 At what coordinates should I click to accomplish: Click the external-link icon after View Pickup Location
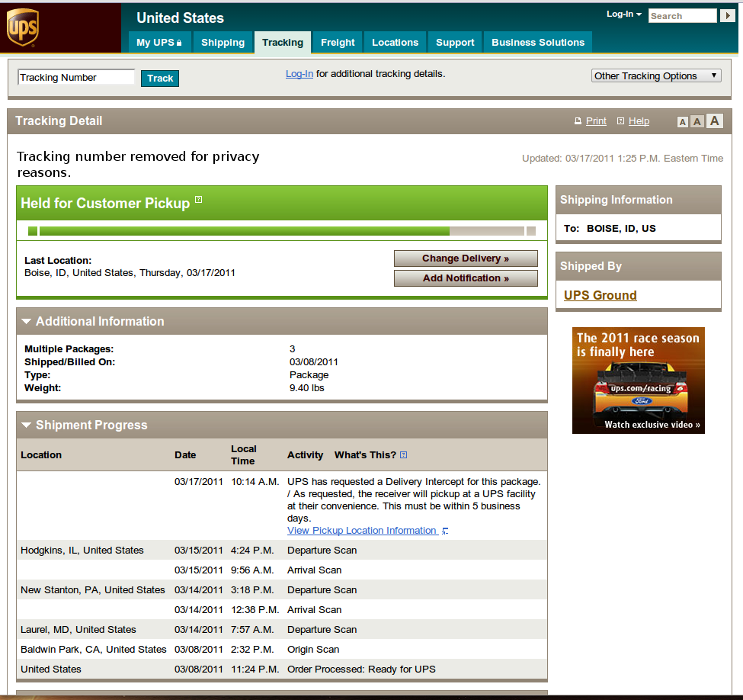445,531
